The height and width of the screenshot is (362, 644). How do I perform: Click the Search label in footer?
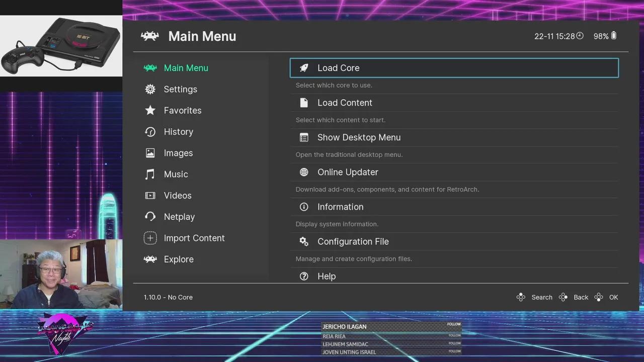point(542,297)
